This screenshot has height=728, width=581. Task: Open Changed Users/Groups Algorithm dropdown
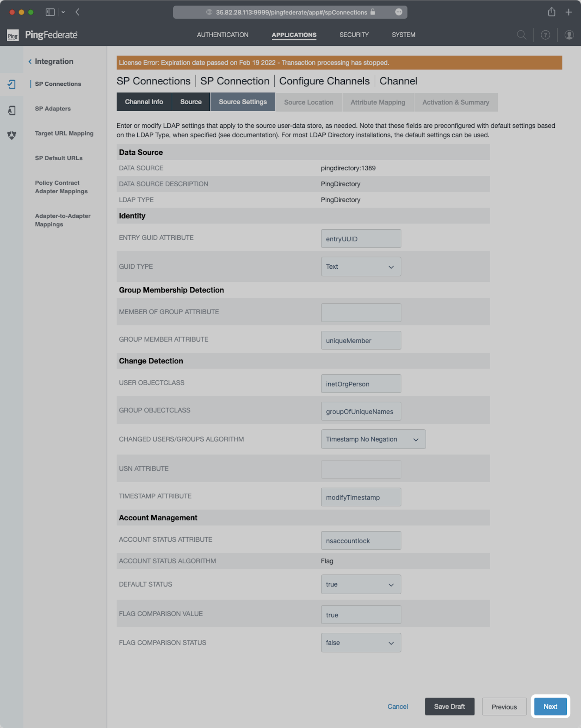tap(373, 439)
